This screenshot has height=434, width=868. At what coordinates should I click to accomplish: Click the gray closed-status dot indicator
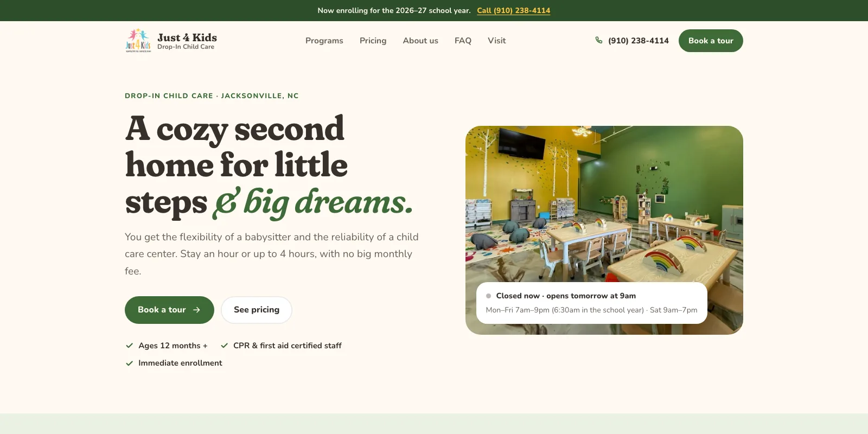pos(489,296)
